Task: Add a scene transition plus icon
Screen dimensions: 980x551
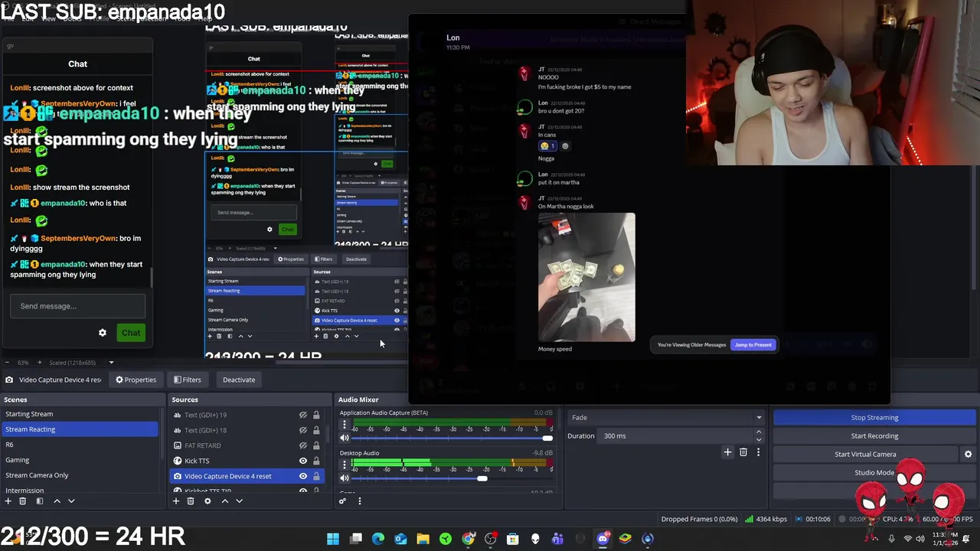Action: coord(727,452)
